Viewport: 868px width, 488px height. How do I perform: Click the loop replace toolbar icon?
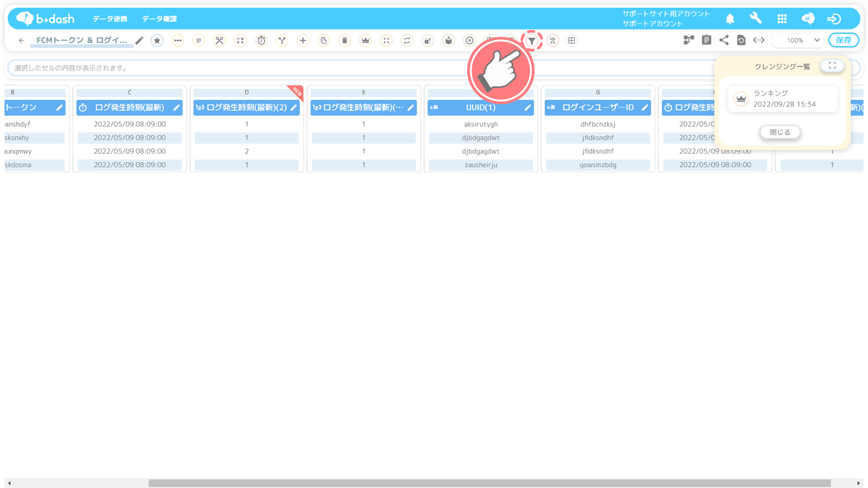(407, 40)
